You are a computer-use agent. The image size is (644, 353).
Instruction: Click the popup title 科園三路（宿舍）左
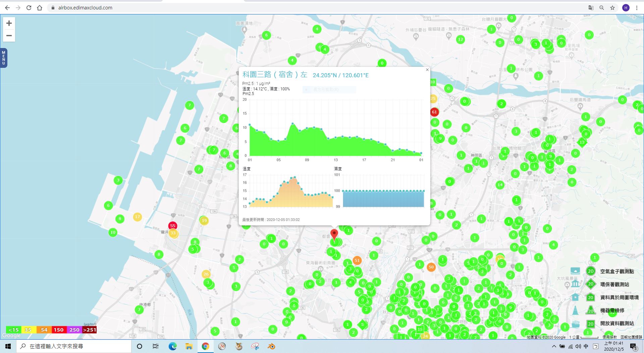coord(275,75)
